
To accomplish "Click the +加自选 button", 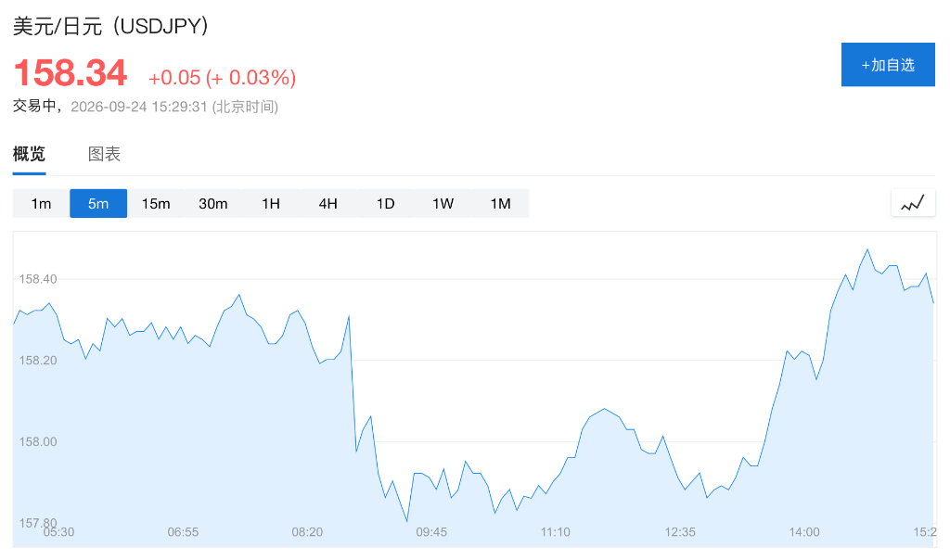I will pyautogui.click(x=888, y=65).
